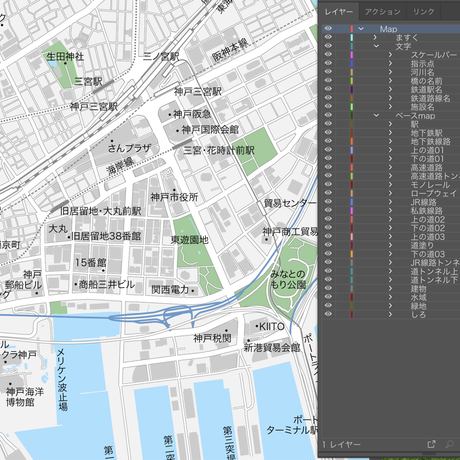The width and height of the screenshot is (460, 460).
Task: Click the 神戸国際会館 label on map
Action: pos(210,129)
